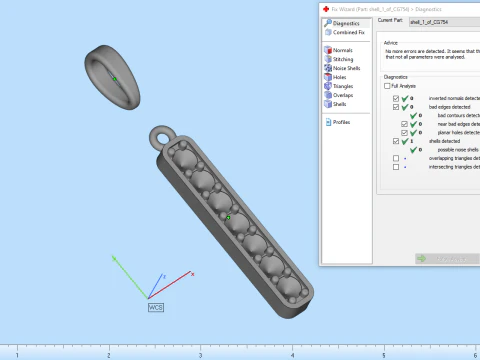The width and height of the screenshot is (480, 360).
Task: Click the red cross Fix Wizard title icon
Action: coord(326,9)
